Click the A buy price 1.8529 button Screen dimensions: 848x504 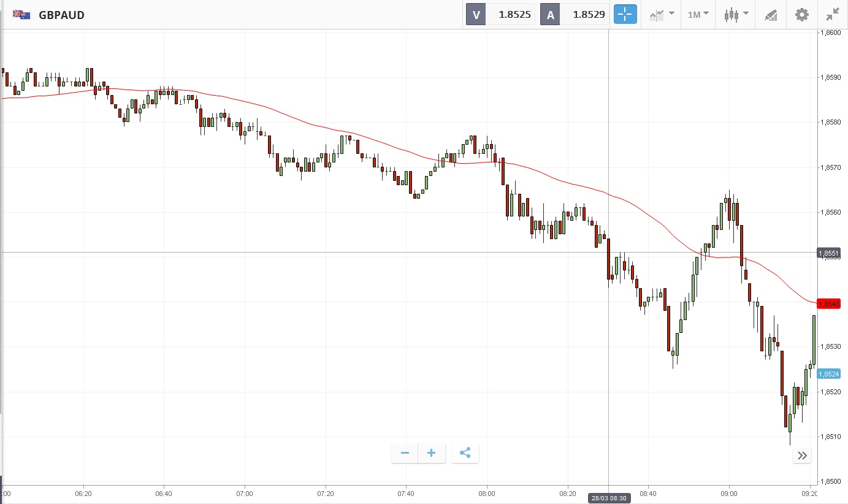coord(575,15)
